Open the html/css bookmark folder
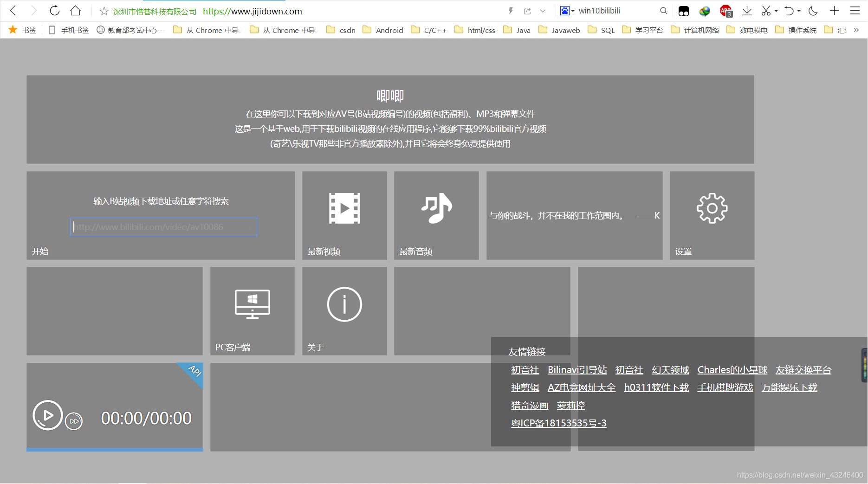 point(475,30)
